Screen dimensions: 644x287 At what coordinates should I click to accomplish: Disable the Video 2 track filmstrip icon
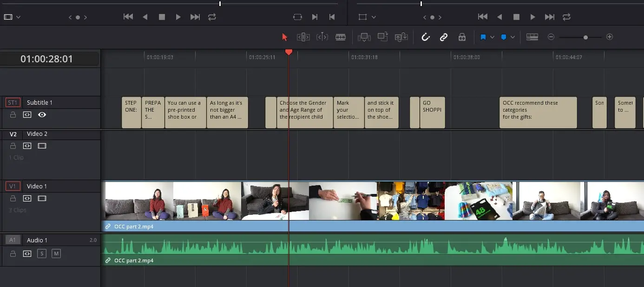coord(42,146)
